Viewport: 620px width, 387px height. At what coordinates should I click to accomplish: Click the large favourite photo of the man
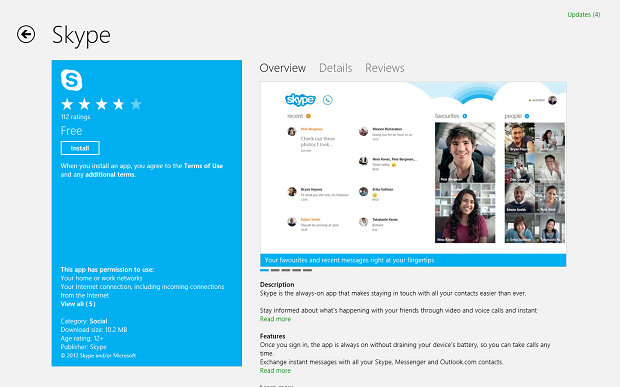pyautogui.click(x=465, y=152)
